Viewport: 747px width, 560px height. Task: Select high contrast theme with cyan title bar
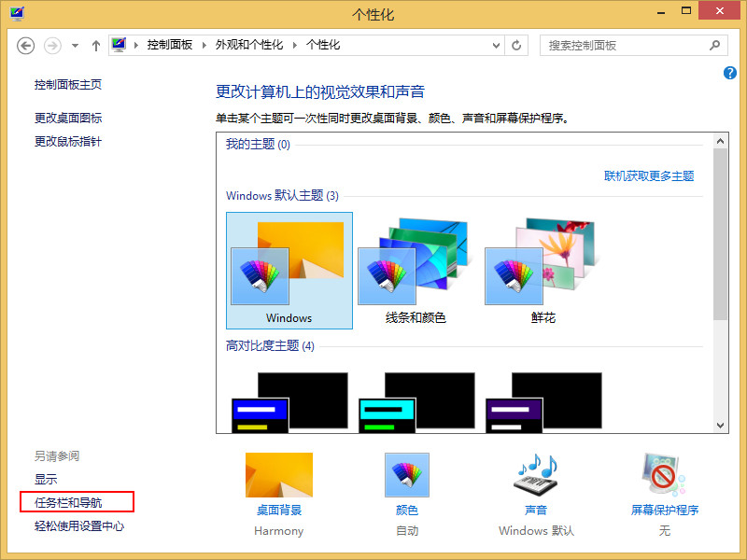pos(416,403)
